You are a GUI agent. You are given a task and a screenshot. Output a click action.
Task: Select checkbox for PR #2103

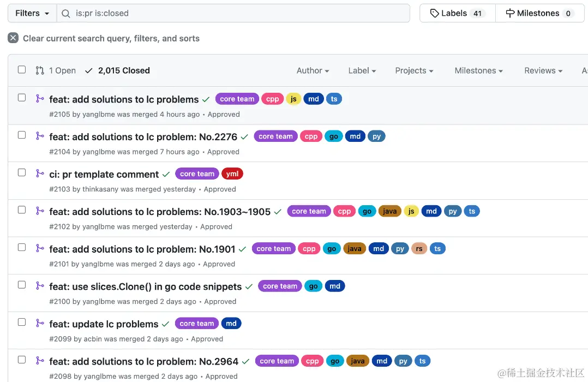[x=22, y=172]
